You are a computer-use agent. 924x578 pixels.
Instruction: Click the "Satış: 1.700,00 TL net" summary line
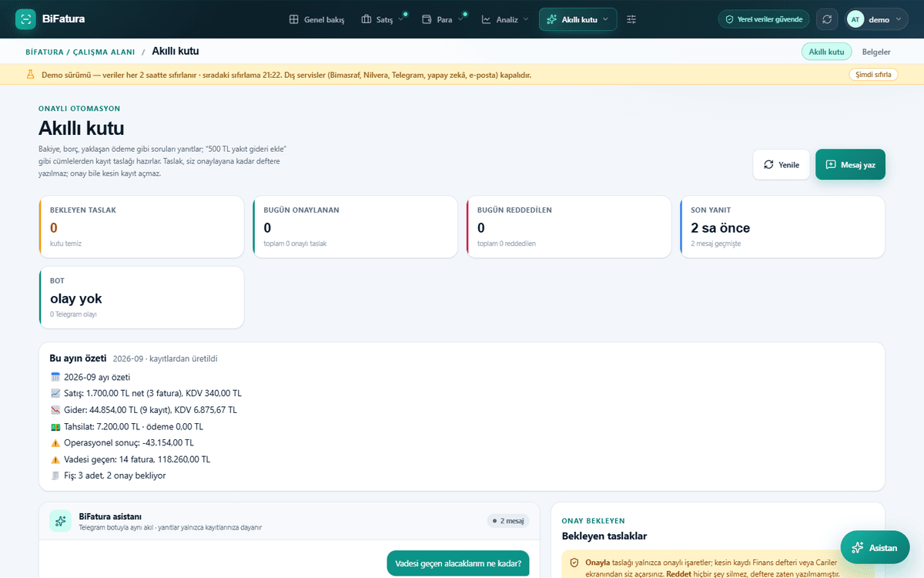146,393
